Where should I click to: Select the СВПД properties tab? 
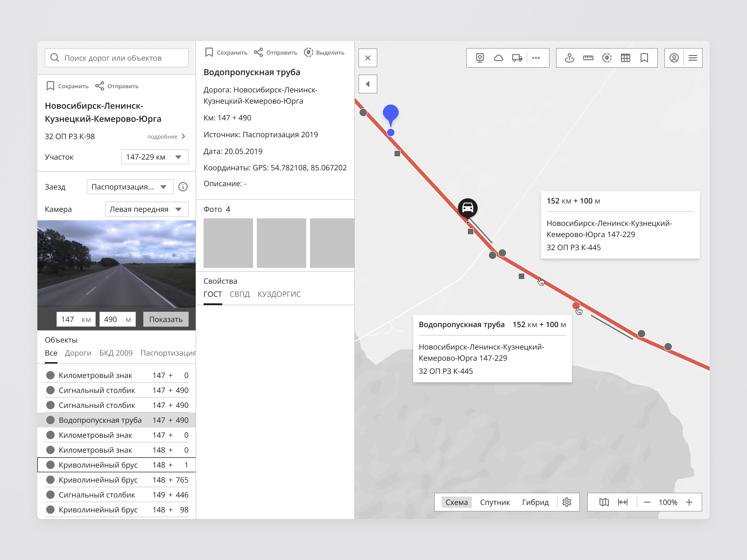click(240, 294)
